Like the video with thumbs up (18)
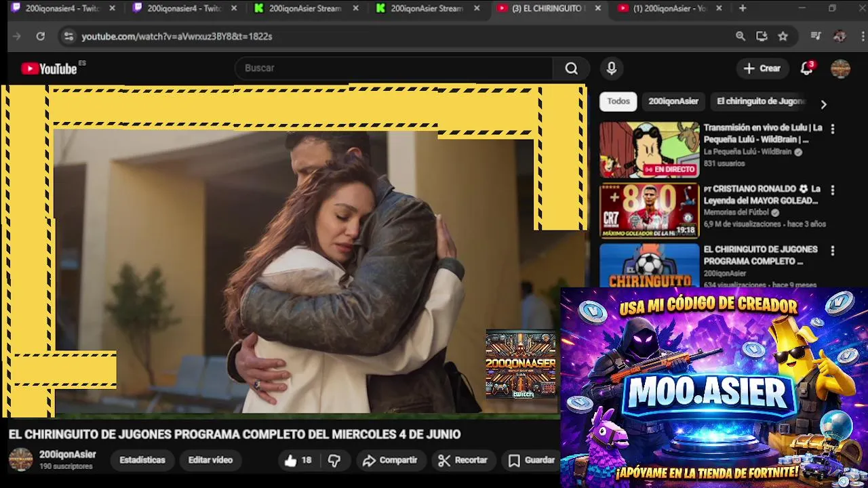The image size is (868, 488). point(298,461)
